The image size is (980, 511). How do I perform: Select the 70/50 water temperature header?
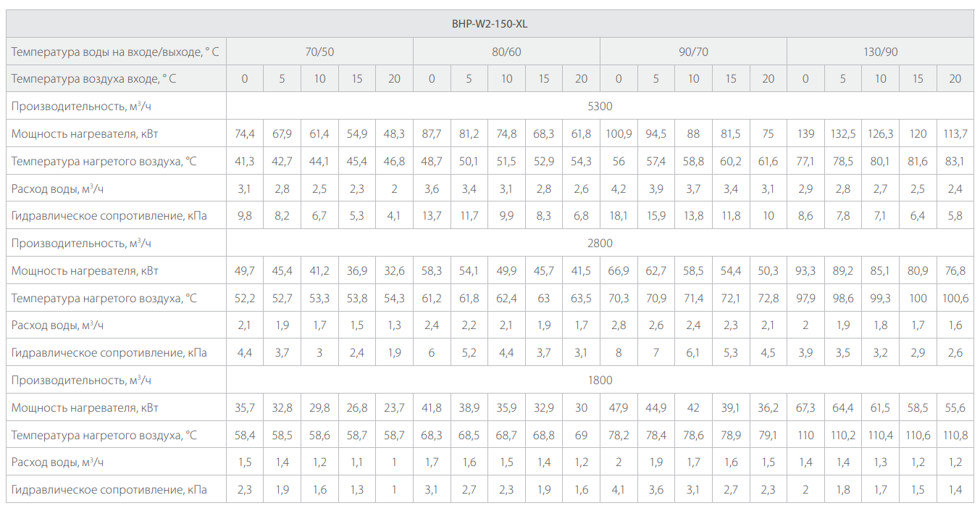pyautogui.click(x=319, y=51)
